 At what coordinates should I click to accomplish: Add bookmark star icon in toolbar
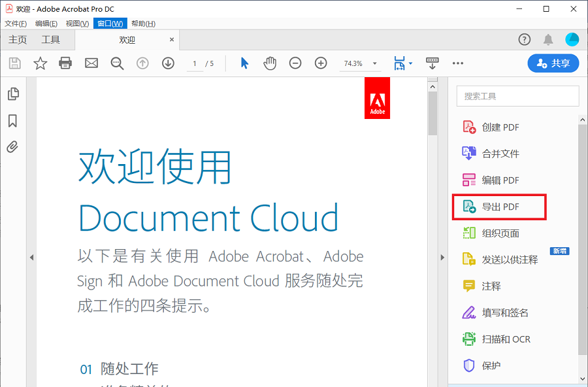tap(41, 63)
